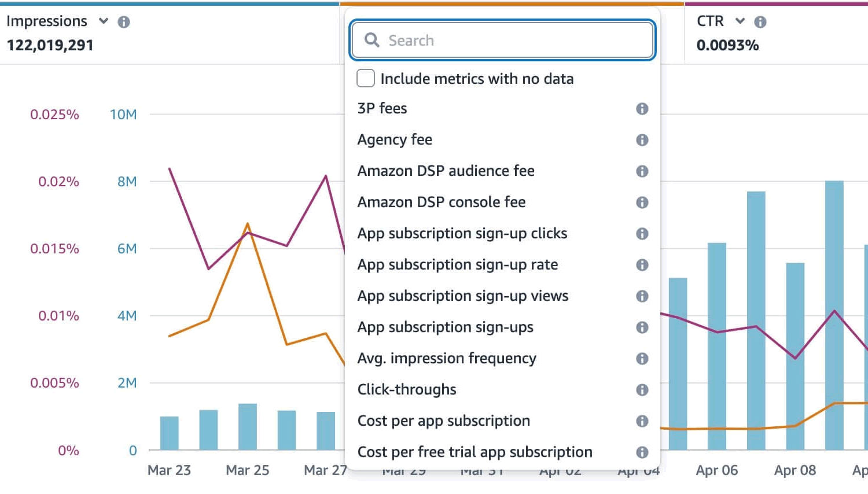Image resolution: width=868 pixels, height=494 pixels.
Task: Open info for App subscription sign-up rate
Action: coord(642,265)
